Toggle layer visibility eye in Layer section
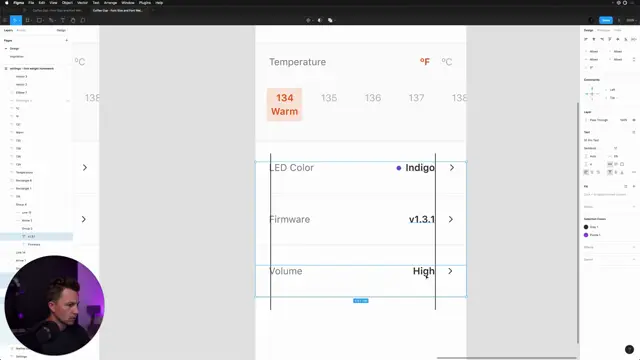This screenshot has height=360, width=640. [x=634, y=120]
